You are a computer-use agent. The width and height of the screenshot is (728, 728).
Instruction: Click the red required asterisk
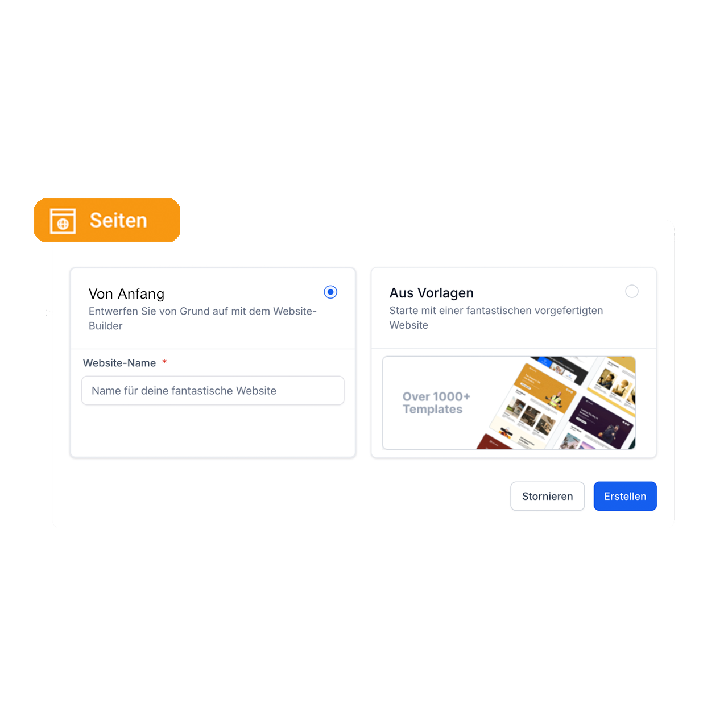point(164,362)
